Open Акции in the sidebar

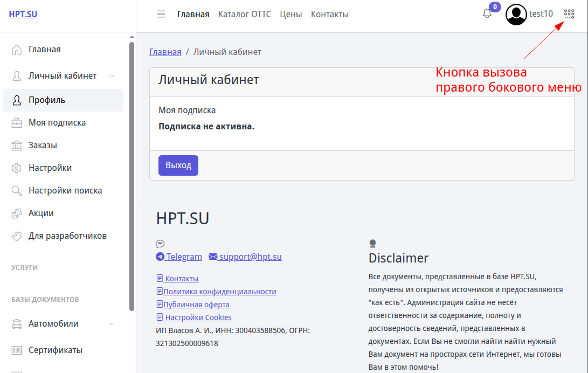41,213
